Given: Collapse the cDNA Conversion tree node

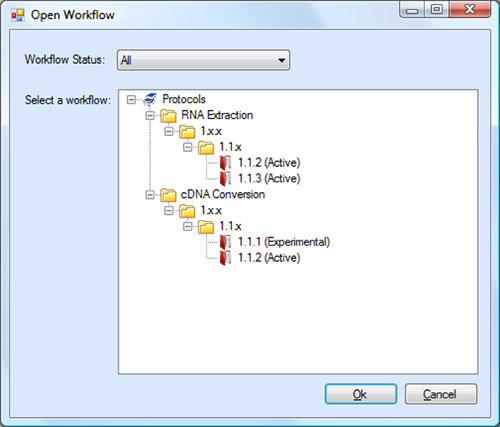Looking at the screenshot, I should point(150,195).
